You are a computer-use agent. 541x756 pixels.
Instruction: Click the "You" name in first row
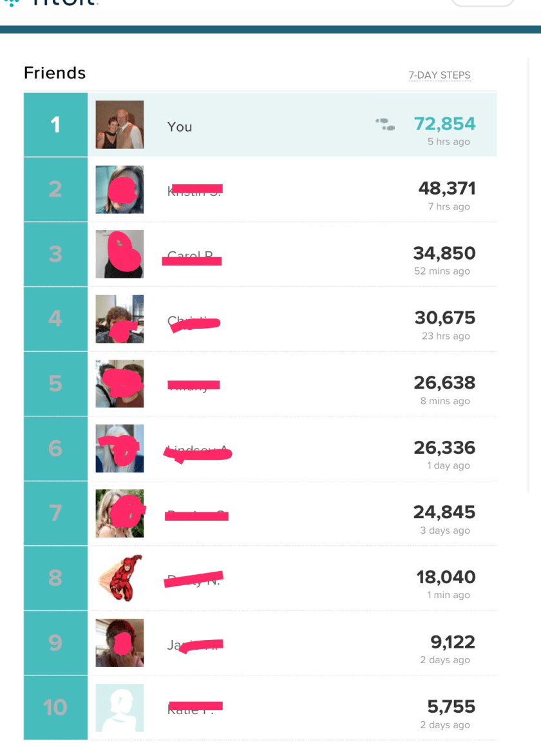179,127
